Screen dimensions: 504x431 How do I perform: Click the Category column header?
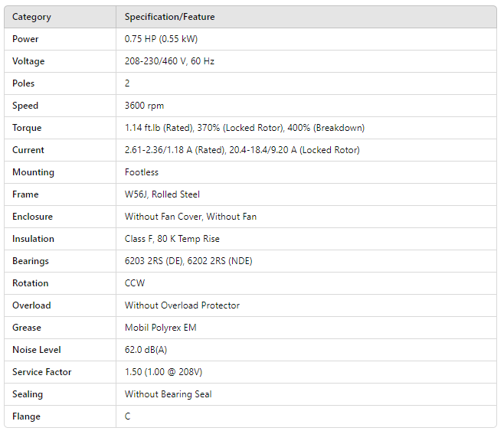(30, 17)
